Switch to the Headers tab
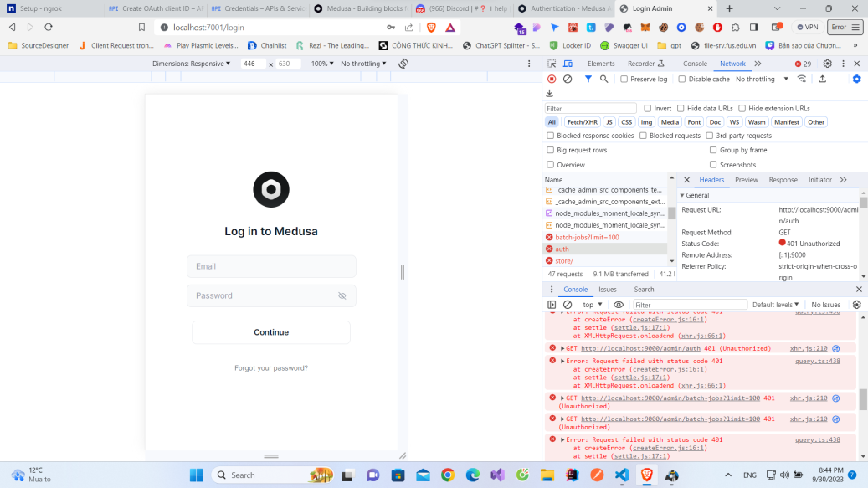 [x=711, y=179]
